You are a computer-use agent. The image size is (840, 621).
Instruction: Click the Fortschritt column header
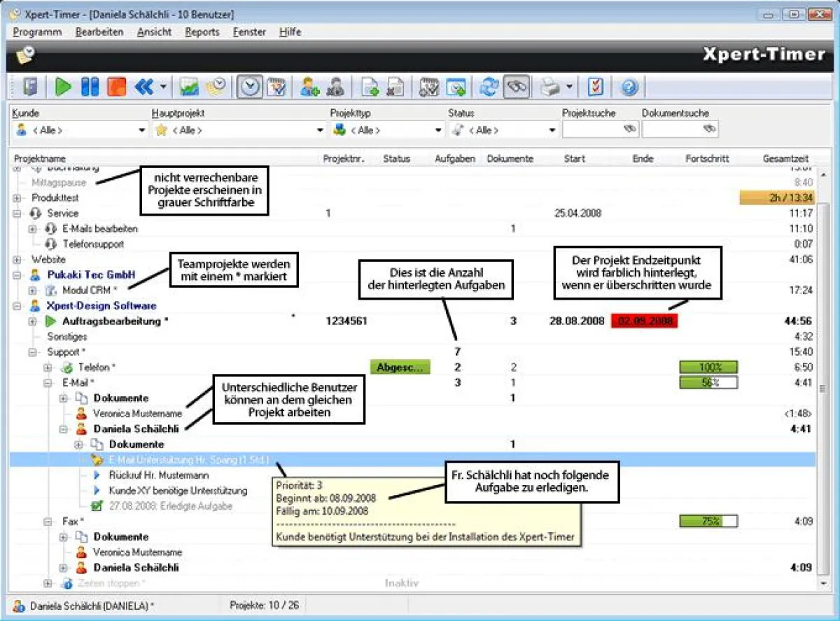click(x=707, y=159)
